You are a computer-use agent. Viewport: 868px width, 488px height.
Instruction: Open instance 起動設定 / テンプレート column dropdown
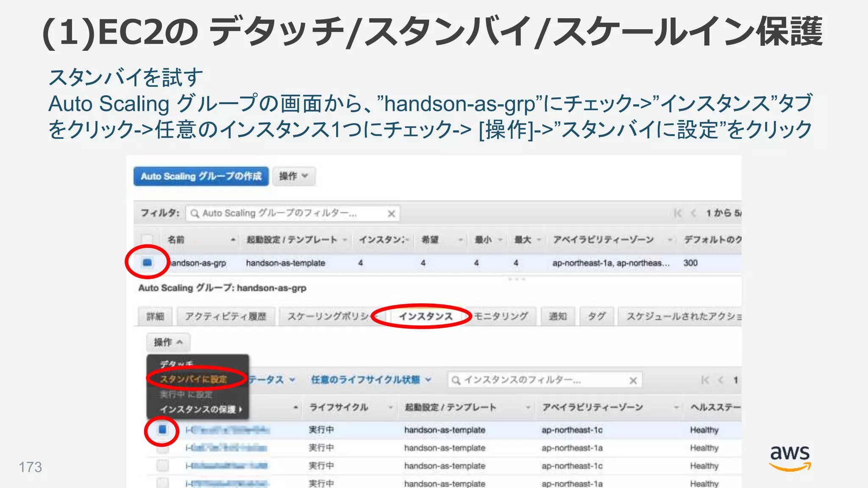[528, 408]
